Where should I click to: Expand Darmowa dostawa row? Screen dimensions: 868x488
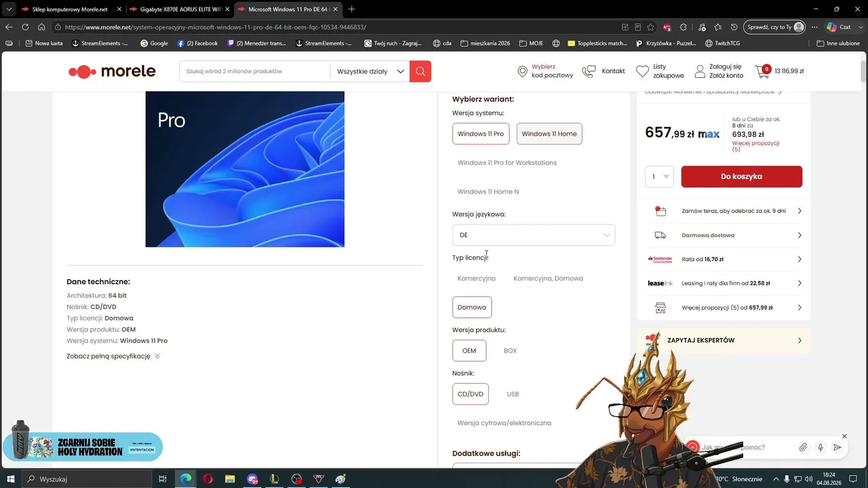pyautogui.click(x=724, y=235)
